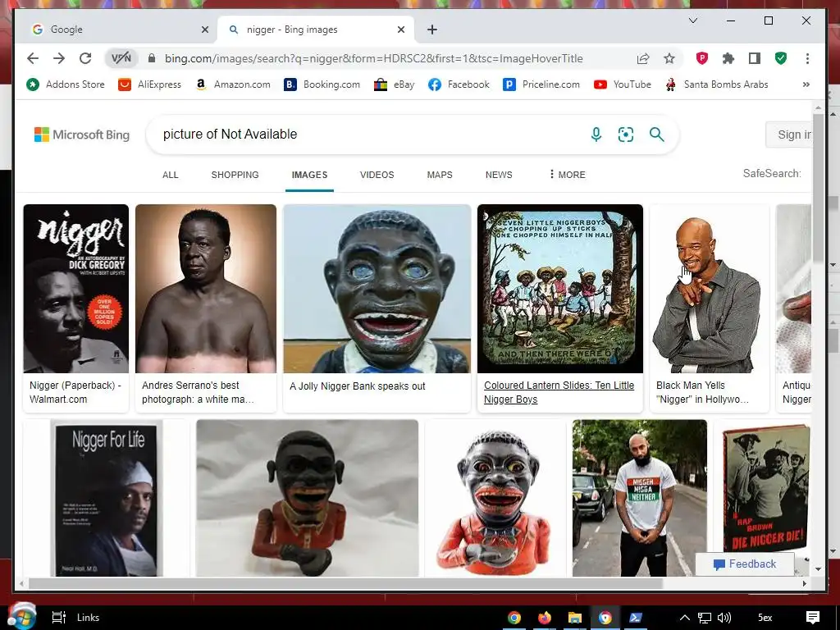Open the VPN icon in the address bar

[121, 58]
